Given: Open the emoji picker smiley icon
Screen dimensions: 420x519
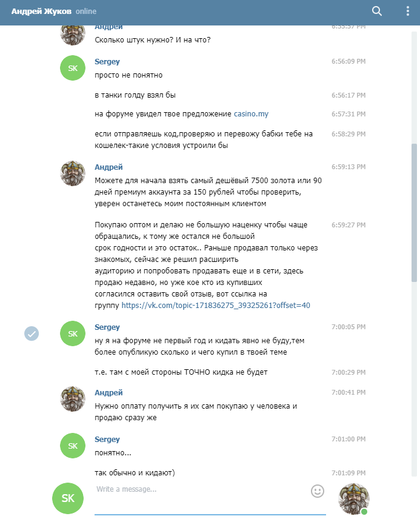Looking at the screenshot, I should 318,491.
